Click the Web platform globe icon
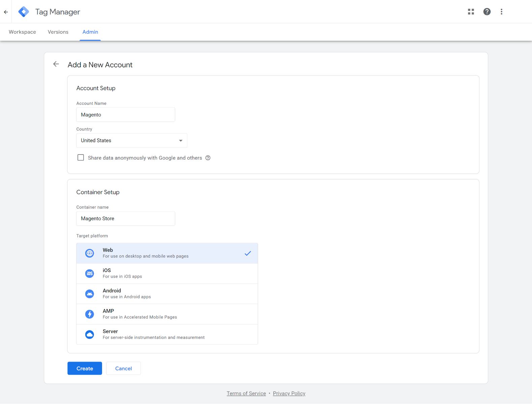 [x=90, y=253]
